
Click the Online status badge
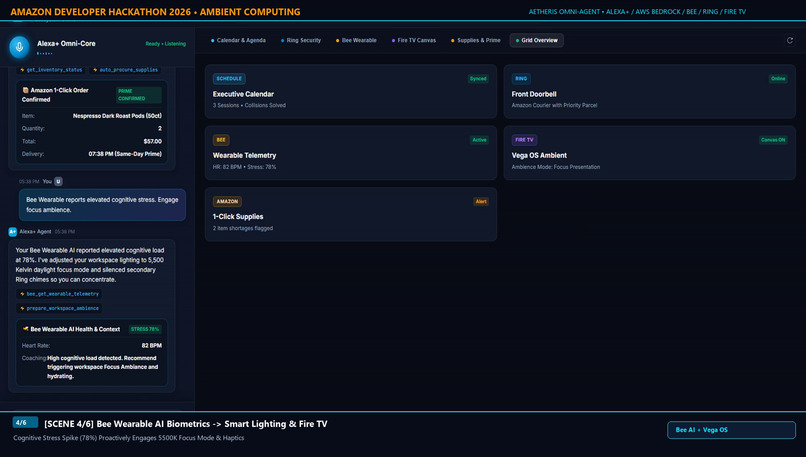[778, 79]
